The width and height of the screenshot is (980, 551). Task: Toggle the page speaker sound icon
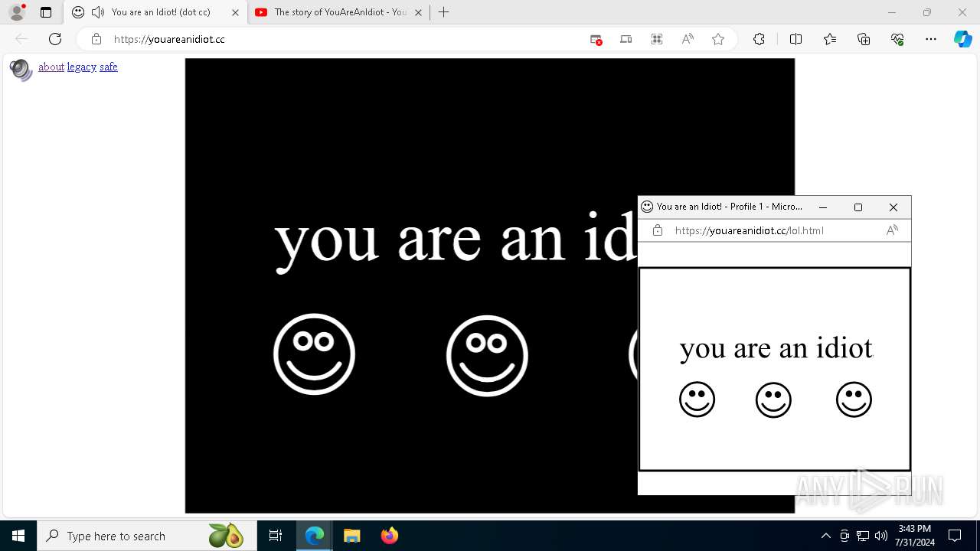coord(21,70)
